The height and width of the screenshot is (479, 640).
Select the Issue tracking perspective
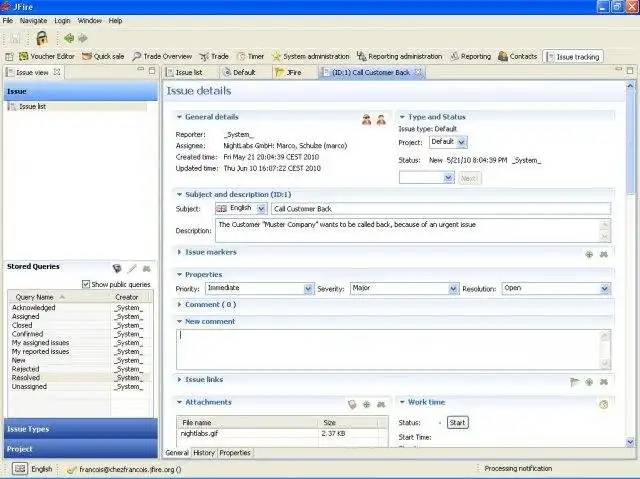point(573,57)
